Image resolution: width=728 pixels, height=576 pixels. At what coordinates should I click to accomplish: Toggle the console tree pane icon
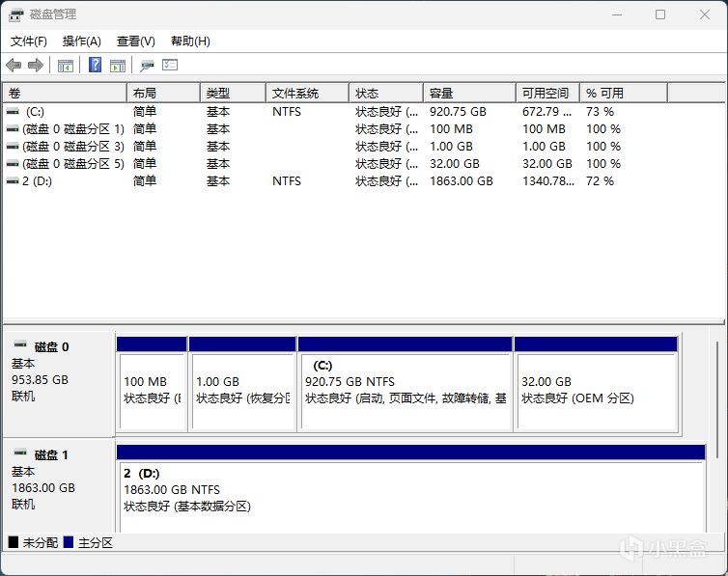(x=66, y=66)
